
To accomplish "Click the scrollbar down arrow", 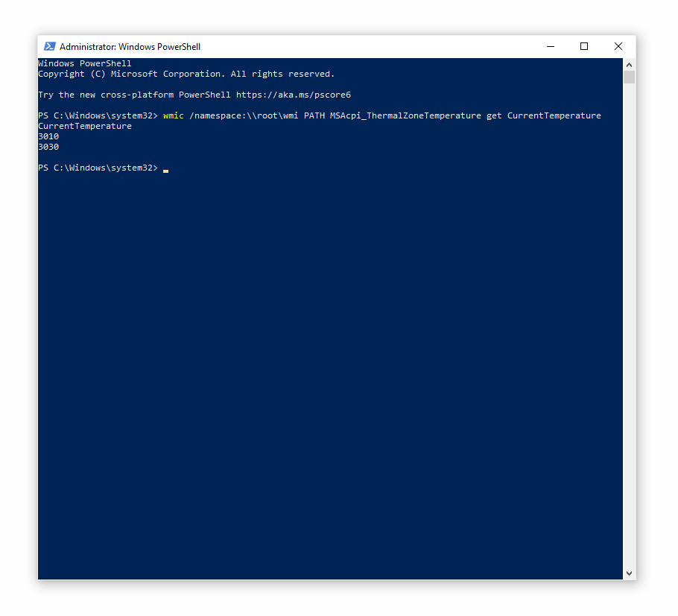I will [x=630, y=573].
